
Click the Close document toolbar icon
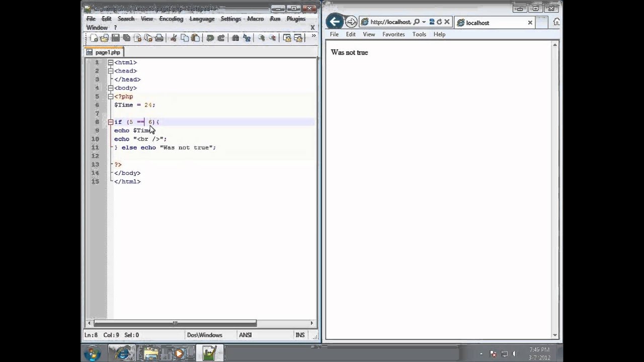[x=137, y=38]
